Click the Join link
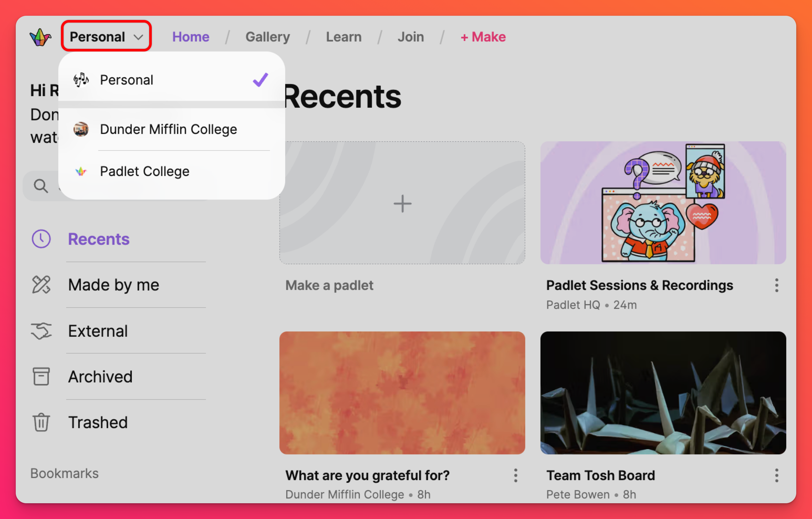 tap(410, 37)
